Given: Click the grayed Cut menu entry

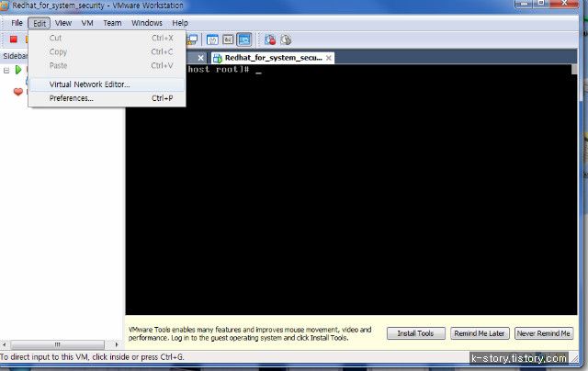Looking at the screenshot, I should (x=107, y=38).
